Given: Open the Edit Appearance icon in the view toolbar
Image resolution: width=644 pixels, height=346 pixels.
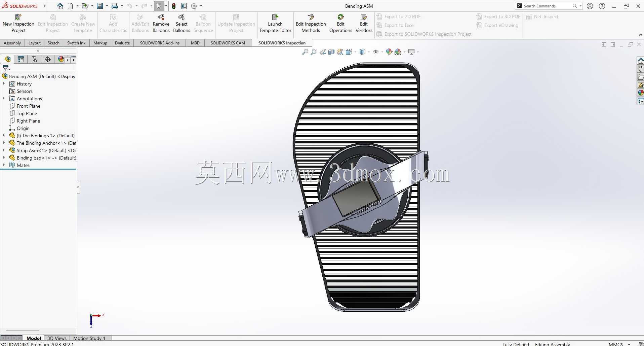Looking at the screenshot, I should point(389,52).
